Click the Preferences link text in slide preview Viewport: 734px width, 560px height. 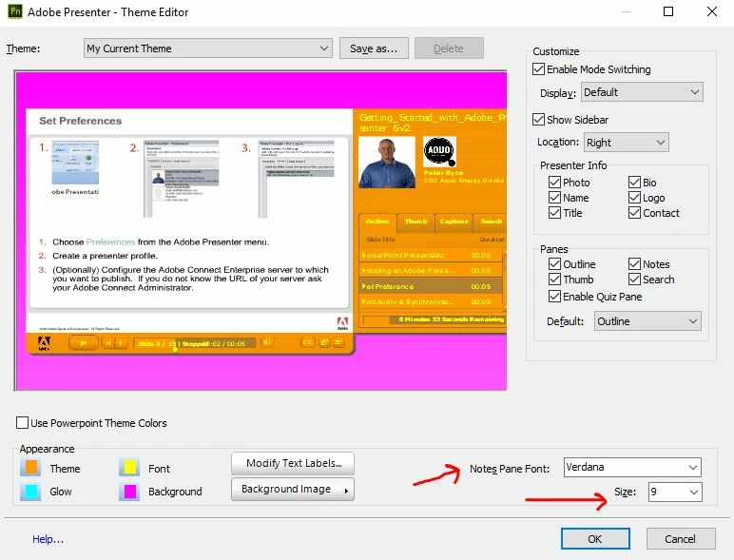click(110, 242)
